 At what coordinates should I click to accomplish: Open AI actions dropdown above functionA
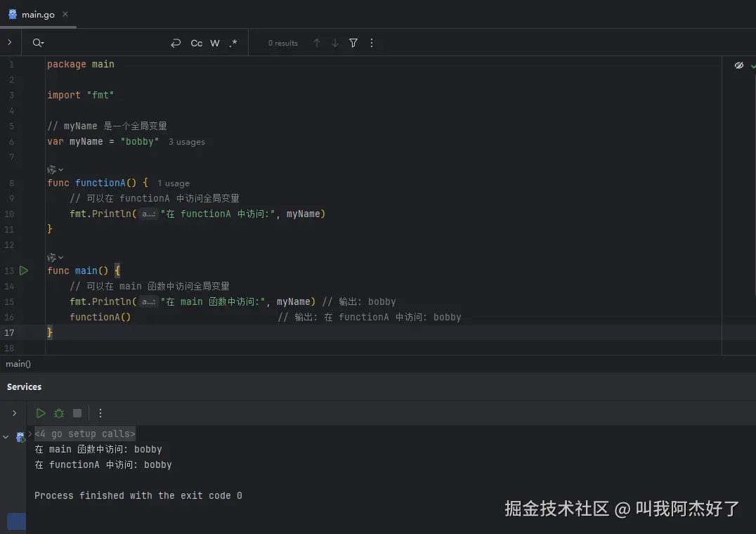[55, 169]
